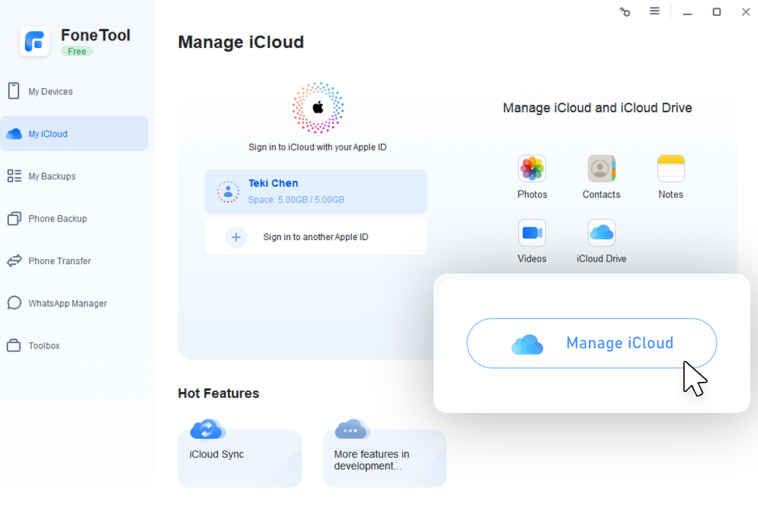Open My Backups section

(x=52, y=176)
